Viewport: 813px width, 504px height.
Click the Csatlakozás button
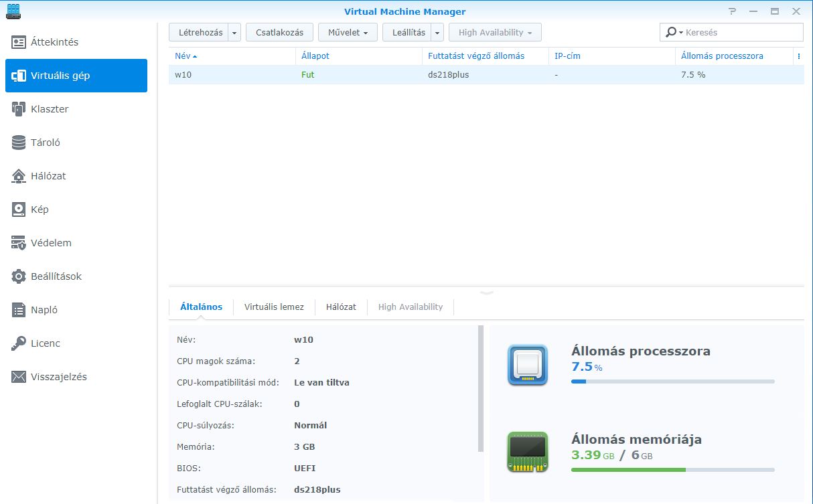click(x=279, y=33)
